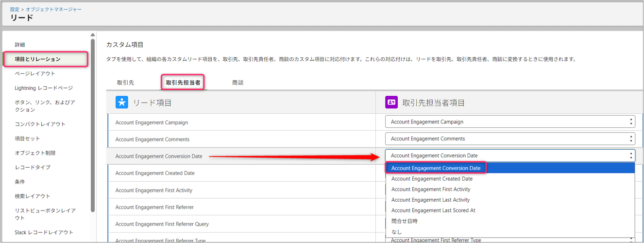Click Account Engagement Conversion Date lead field row

(241, 156)
